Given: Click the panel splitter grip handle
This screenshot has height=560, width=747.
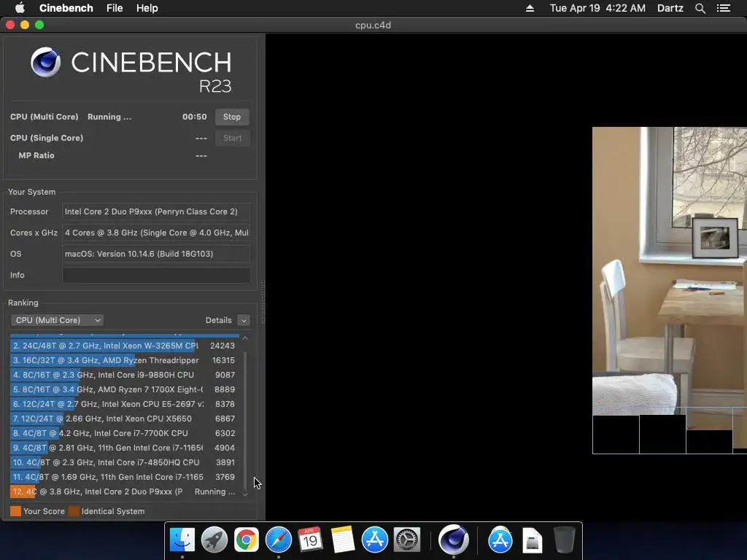Looking at the screenshot, I should (263, 302).
